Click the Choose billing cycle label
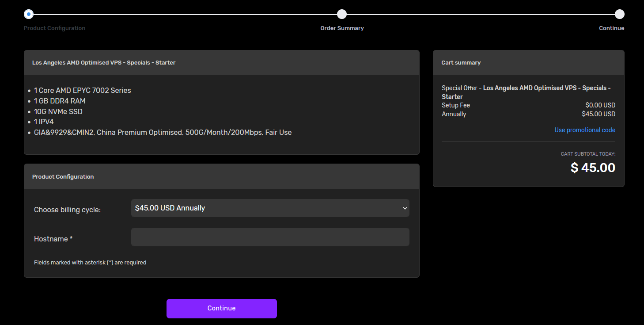Screen dimensions: 644x325 pos(67,210)
